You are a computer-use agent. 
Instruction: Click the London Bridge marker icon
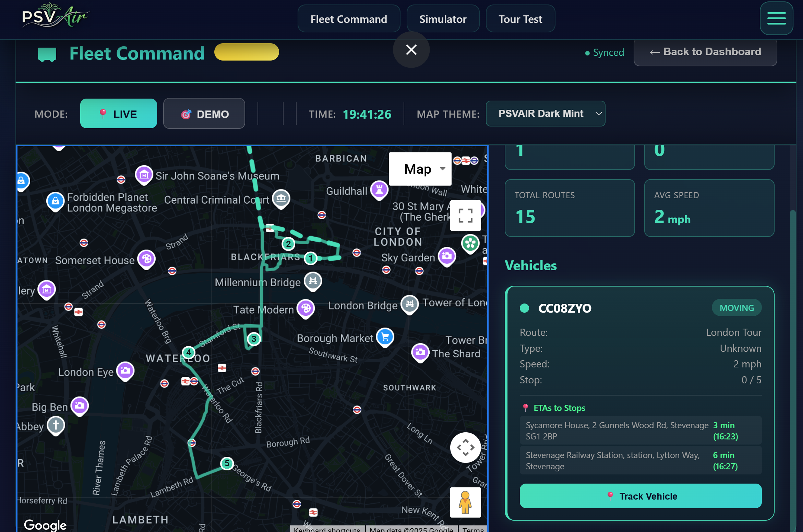(x=409, y=304)
